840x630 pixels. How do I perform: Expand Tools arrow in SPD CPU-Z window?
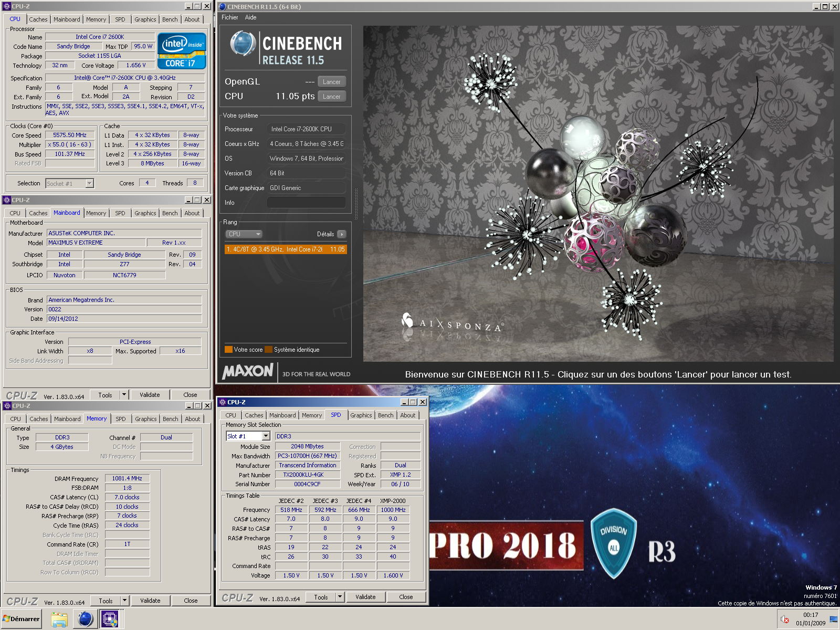pos(340,597)
